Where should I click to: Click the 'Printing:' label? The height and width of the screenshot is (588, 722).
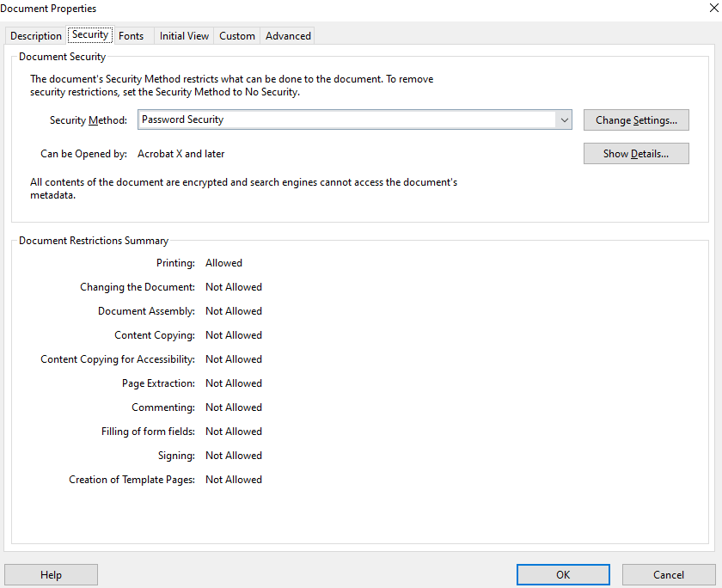pyautogui.click(x=175, y=263)
